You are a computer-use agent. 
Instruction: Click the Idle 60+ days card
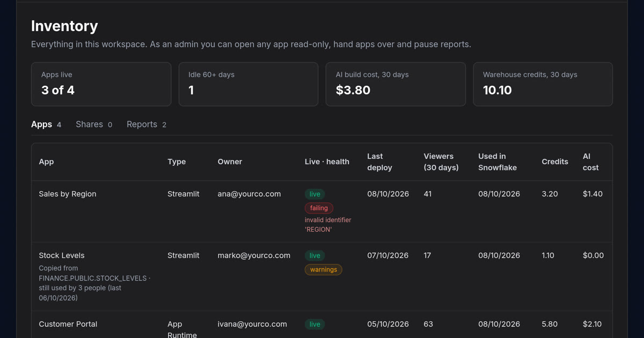coord(248,84)
